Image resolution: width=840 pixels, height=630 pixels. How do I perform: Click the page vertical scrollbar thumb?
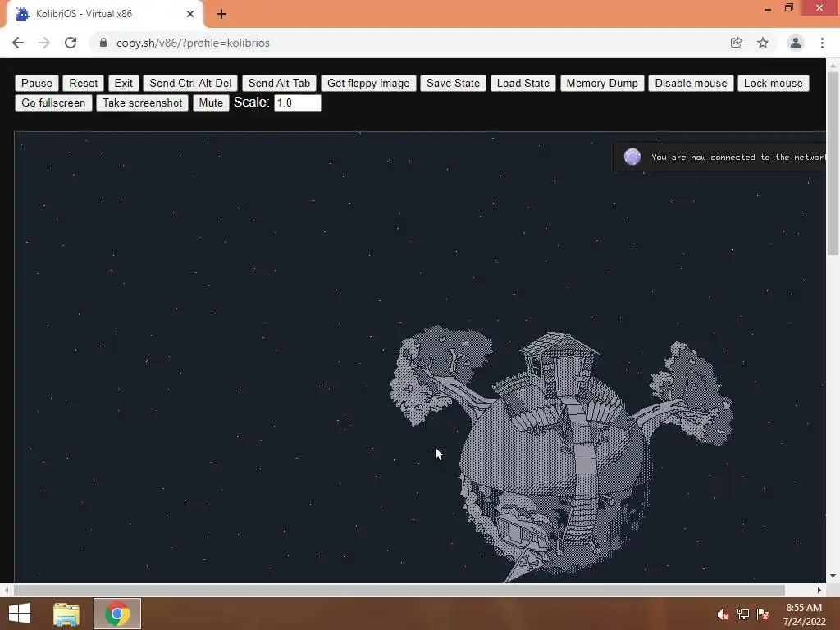(833, 163)
